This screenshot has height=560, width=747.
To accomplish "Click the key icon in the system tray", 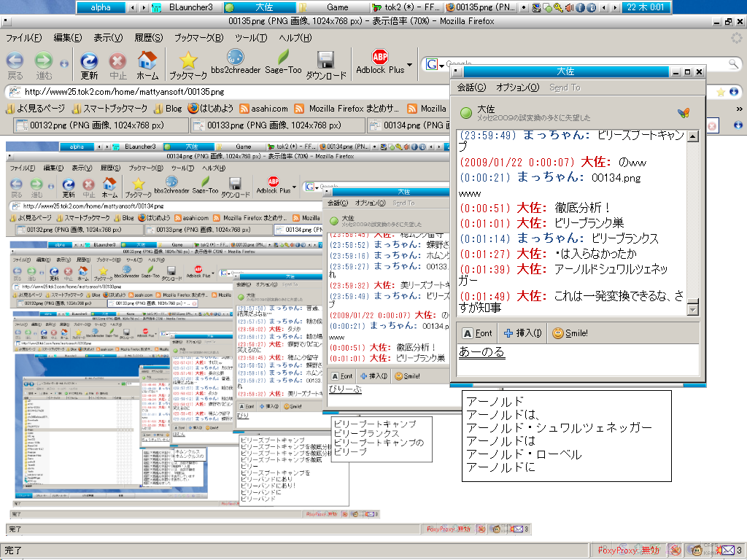I will (x=558, y=7).
